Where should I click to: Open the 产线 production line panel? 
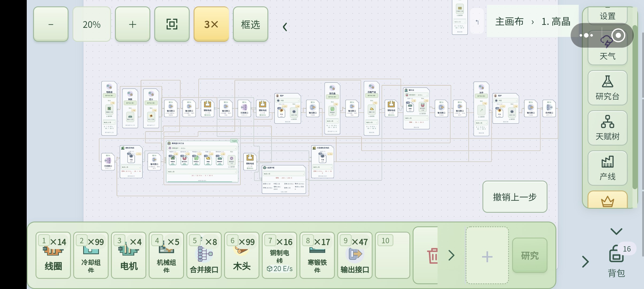(x=607, y=168)
